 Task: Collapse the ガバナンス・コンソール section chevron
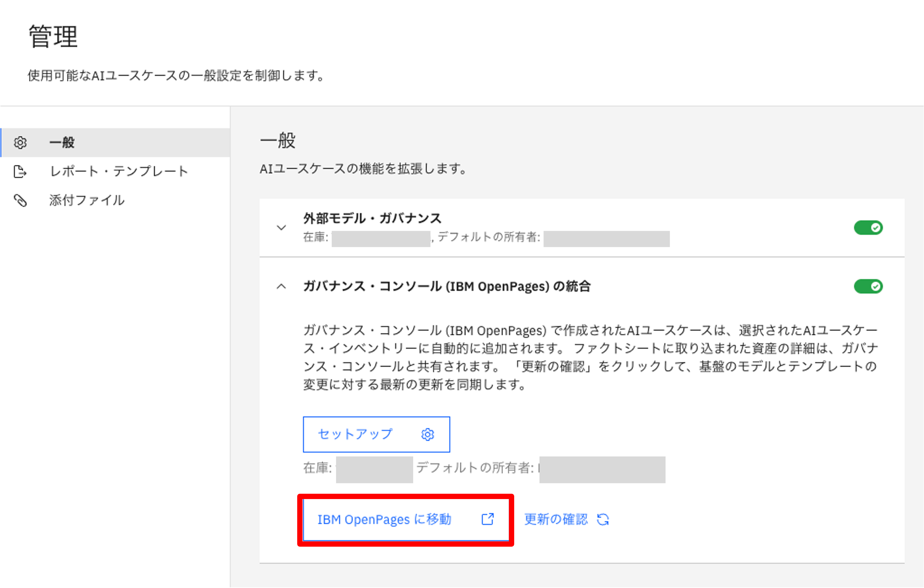coord(281,286)
